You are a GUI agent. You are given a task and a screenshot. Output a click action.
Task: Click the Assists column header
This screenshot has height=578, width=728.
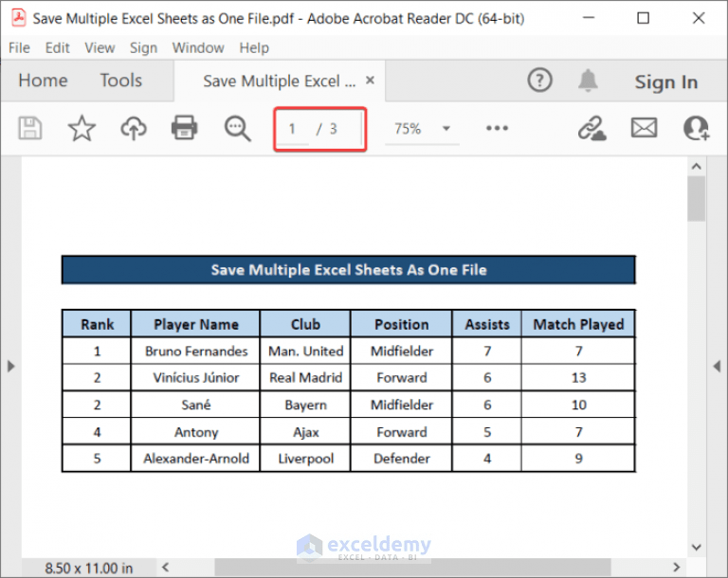coord(487,324)
